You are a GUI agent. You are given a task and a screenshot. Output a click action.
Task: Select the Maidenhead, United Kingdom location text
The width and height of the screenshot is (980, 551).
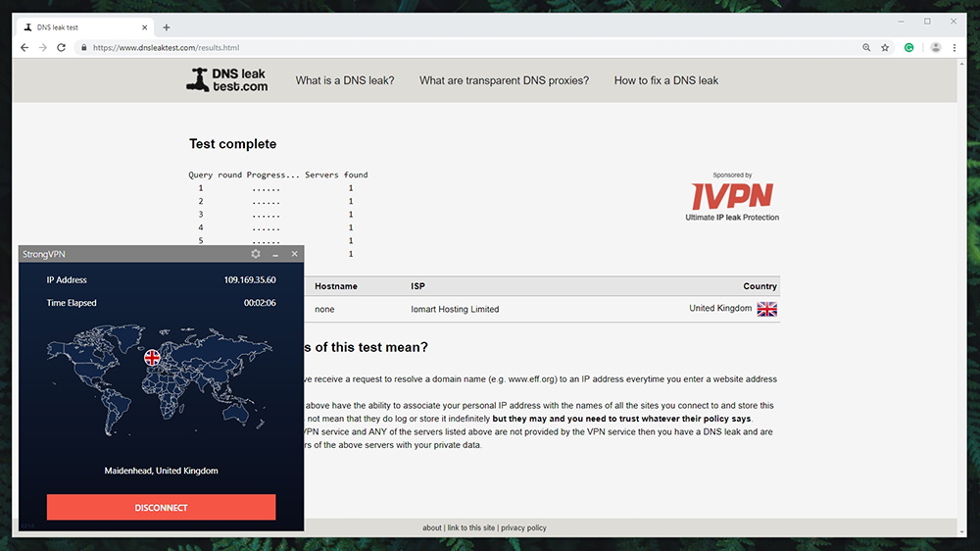point(162,471)
